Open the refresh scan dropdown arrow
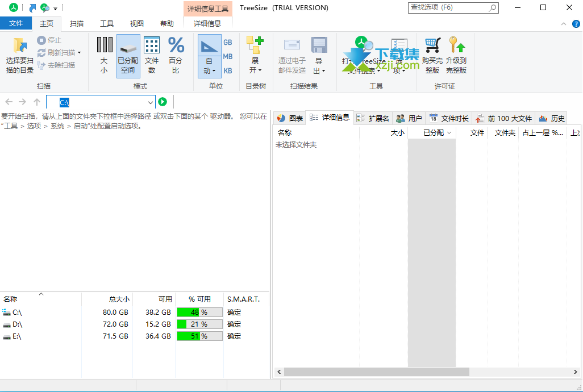Screen dimensions: 583x392 tap(79, 53)
